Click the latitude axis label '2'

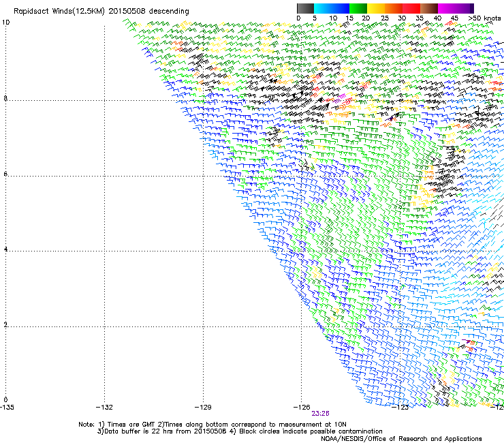point(5,324)
